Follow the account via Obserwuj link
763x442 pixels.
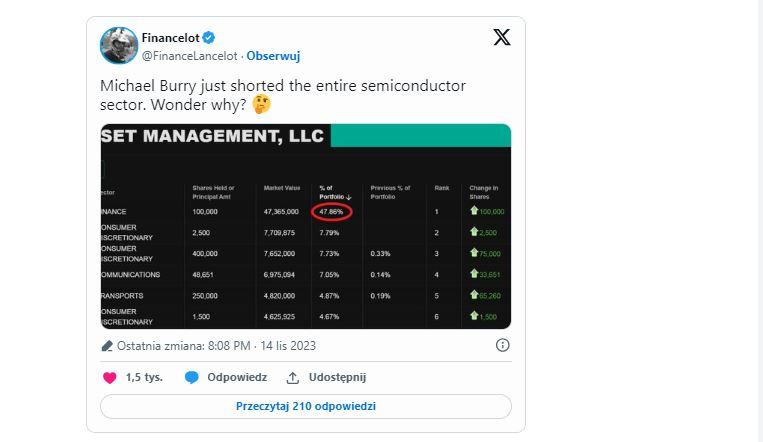273,56
